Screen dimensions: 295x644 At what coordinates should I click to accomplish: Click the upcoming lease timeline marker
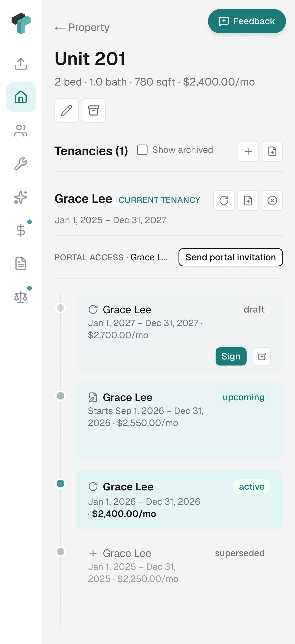(61, 396)
